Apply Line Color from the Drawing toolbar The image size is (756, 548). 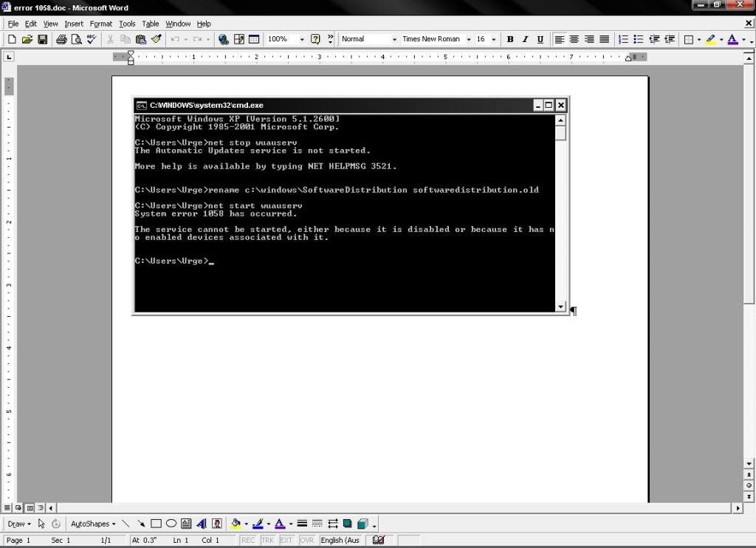(x=258, y=524)
